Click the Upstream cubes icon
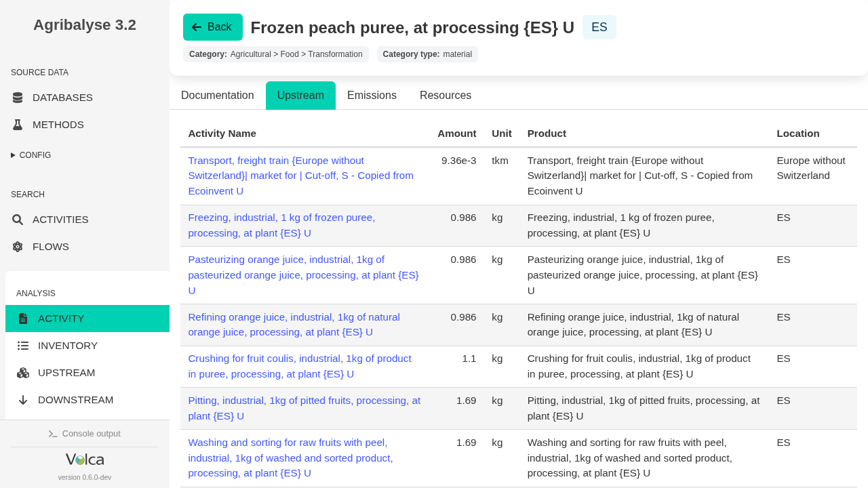Viewport: 868px width, 488px height. point(23,373)
